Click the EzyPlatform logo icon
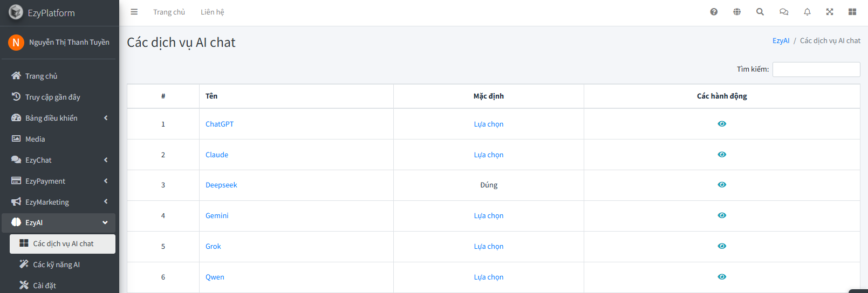The image size is (868, 293). tap(16, 12)
